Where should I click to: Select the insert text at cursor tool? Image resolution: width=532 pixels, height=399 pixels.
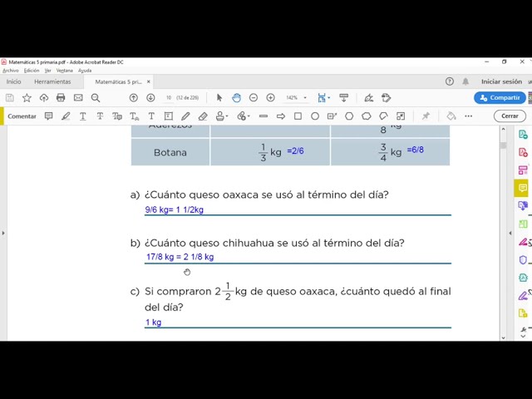click(135, 116)
